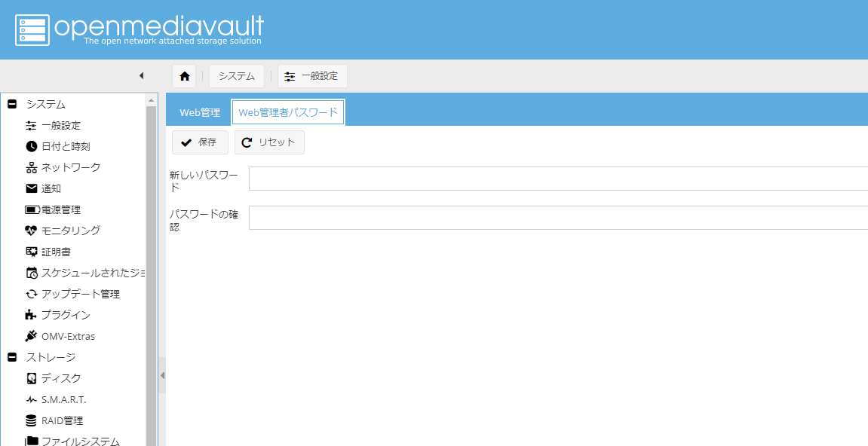The width and height of the screenshot is (868, 446).
Task: Open 日付と時刻 in the sidebar
Action: coord(58,147)
